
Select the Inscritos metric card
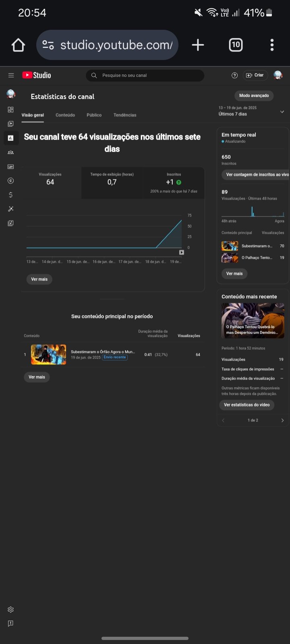pyautogui.click(x=174, y=183)
